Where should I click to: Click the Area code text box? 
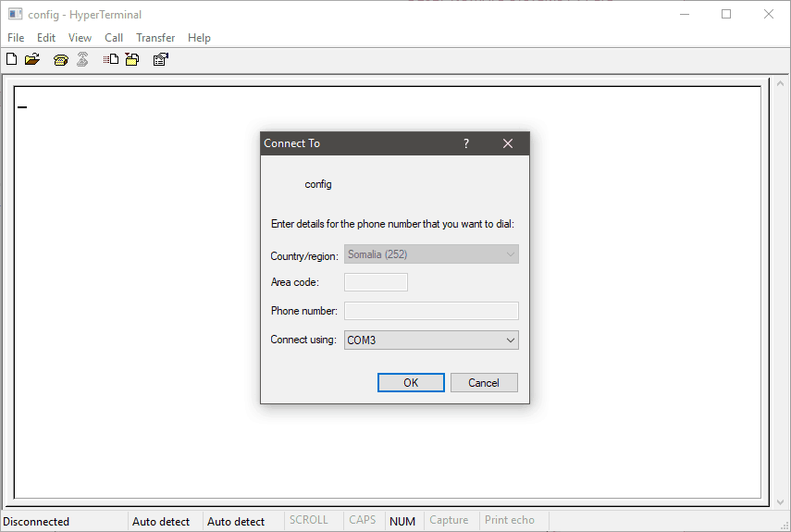point(376,282)
